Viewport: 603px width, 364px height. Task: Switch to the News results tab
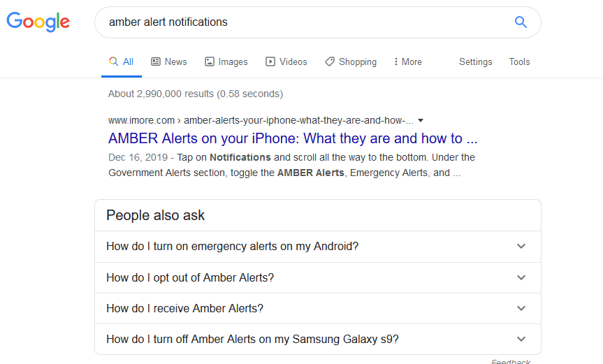coord(175,61)
